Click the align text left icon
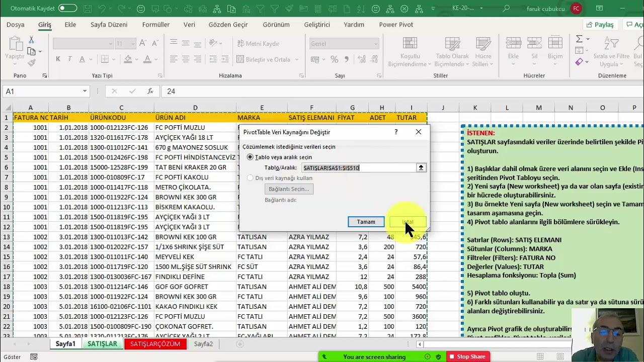644x362 pixels. [x=174, y=59]
